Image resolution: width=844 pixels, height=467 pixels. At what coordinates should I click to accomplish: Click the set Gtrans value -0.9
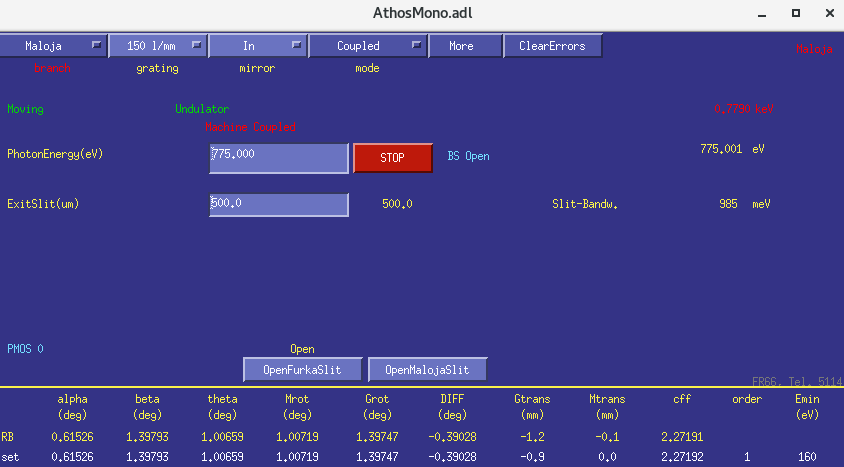pyautogui.click(x=532, y=457)
